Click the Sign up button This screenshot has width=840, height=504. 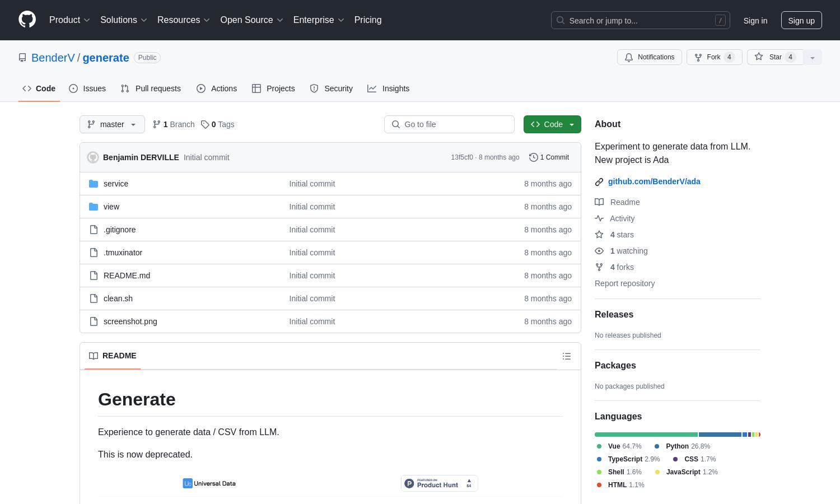[801, 20]
